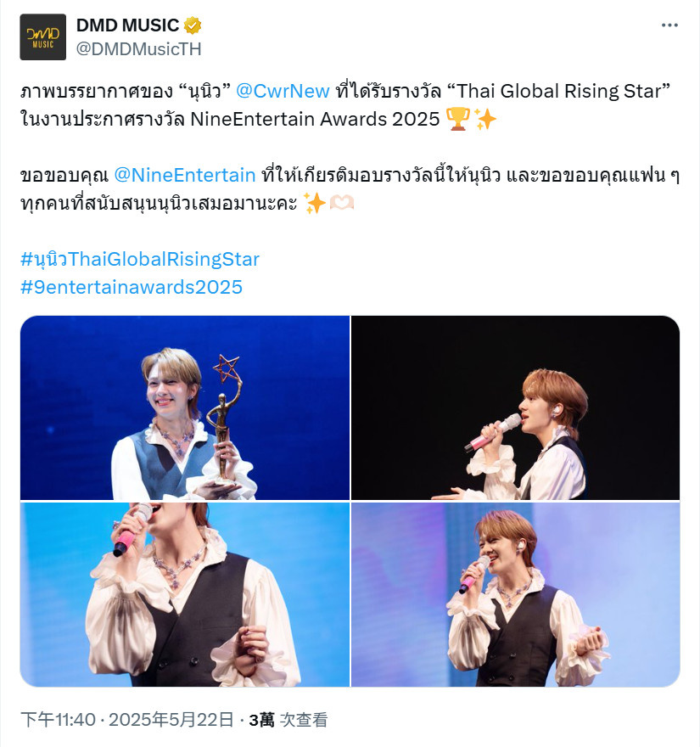Click the sparkles emoji after trophy
Viewport: 700px width, 747px height.
click(x=484, y=119)
